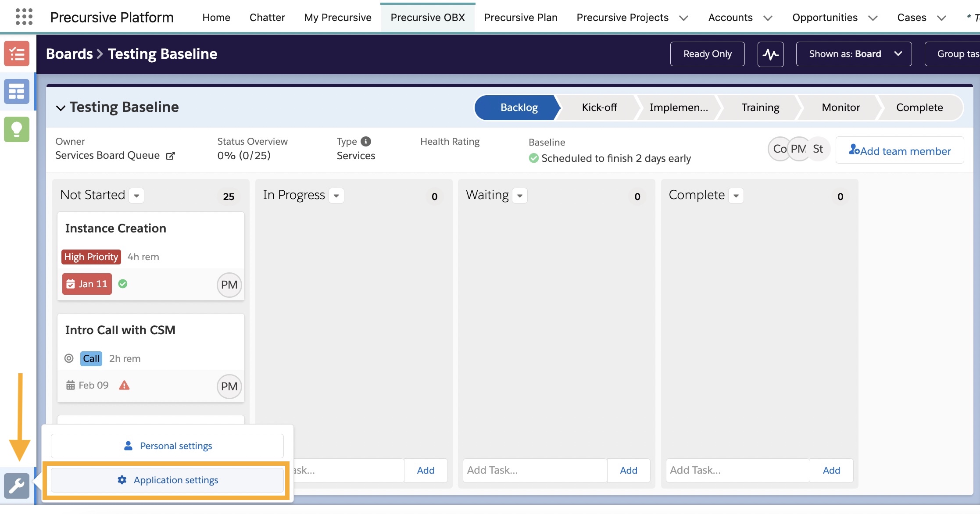The image size is (980, 514).
Task: Open the Chatter tab
Action: pos(267,18)
